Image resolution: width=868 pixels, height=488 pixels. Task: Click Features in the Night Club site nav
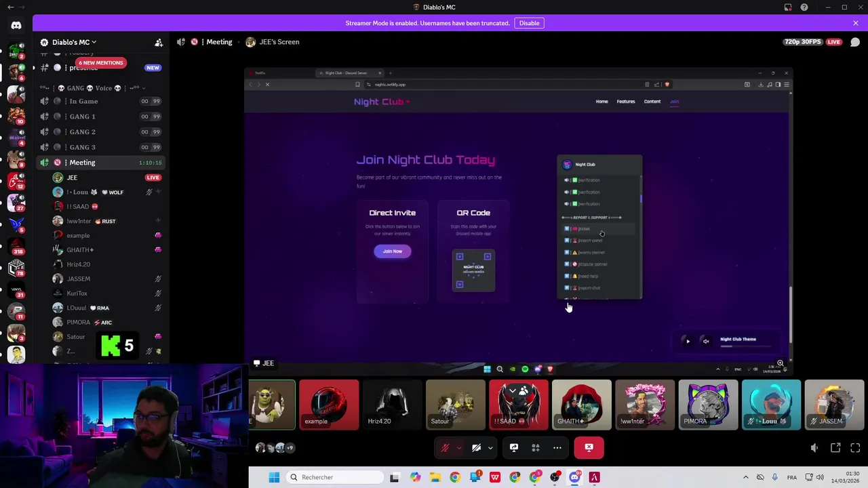(626, 102)
